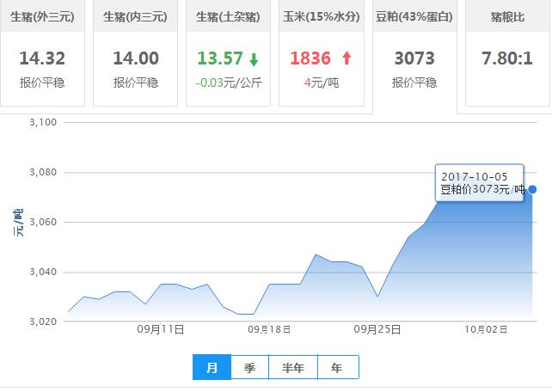Switch chart range to 年

(338, 367)
